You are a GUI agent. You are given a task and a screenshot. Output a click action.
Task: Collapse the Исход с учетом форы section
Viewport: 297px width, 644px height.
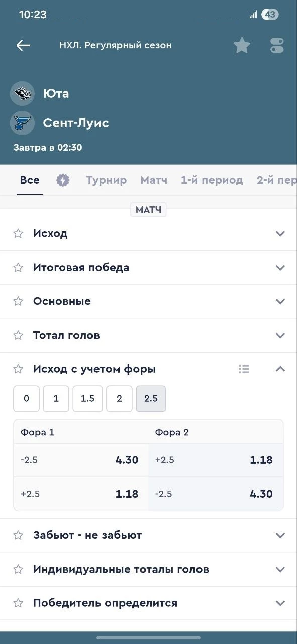pos(280,369)
